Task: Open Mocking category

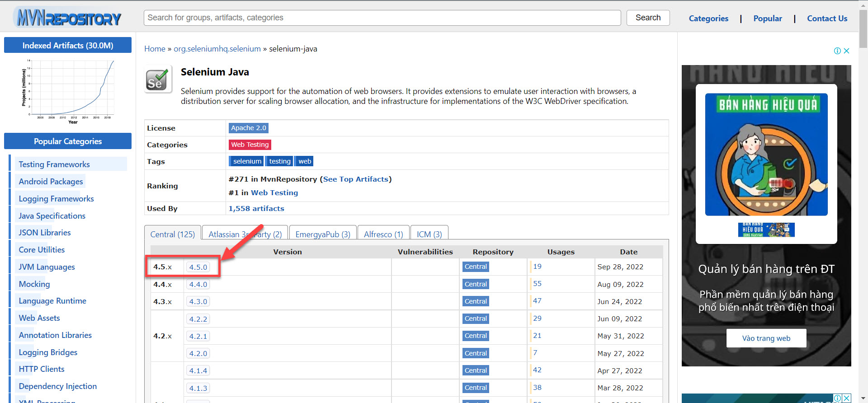Action: pos(34,284)
